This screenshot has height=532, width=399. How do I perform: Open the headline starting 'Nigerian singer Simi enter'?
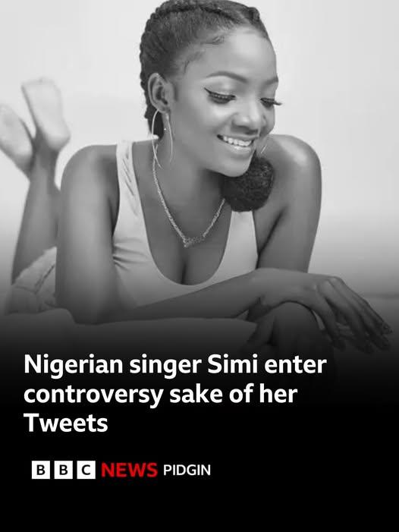click(175, 394)
